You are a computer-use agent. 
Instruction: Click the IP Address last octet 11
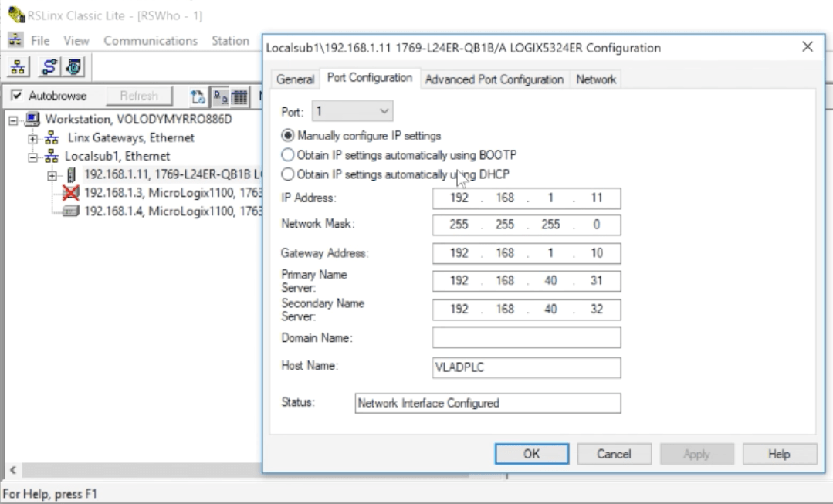[x=597, y=198]
